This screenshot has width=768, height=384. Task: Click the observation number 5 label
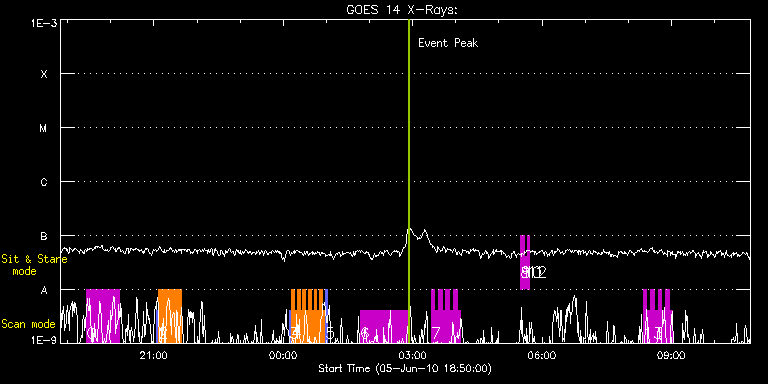pyautogui.click(x=330, y=334)
